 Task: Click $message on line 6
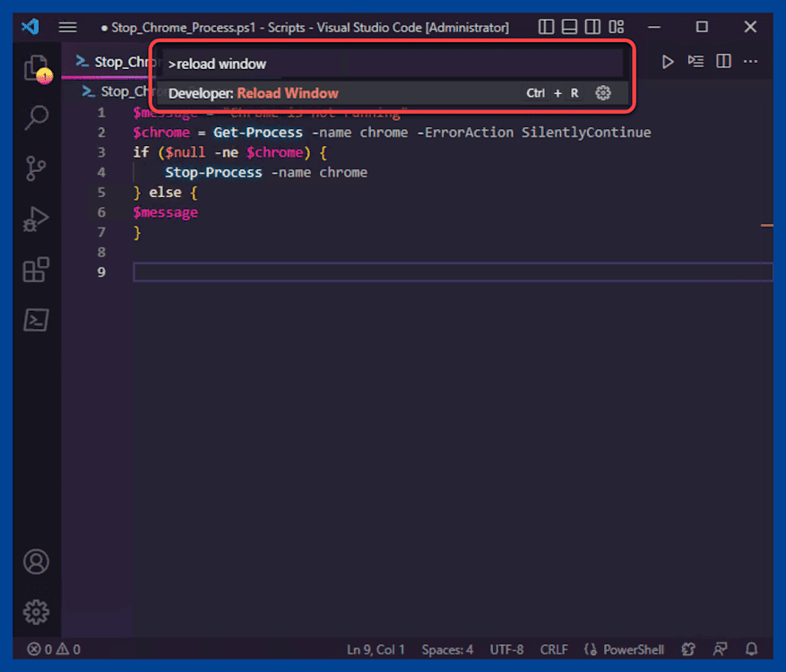[x=166, y=212]
